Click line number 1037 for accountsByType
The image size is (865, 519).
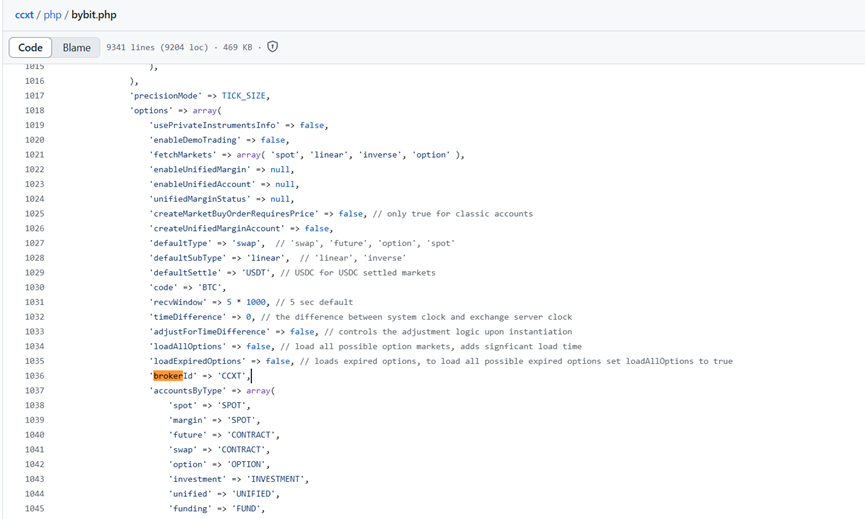pyautogui.click(x=34, y=391)
